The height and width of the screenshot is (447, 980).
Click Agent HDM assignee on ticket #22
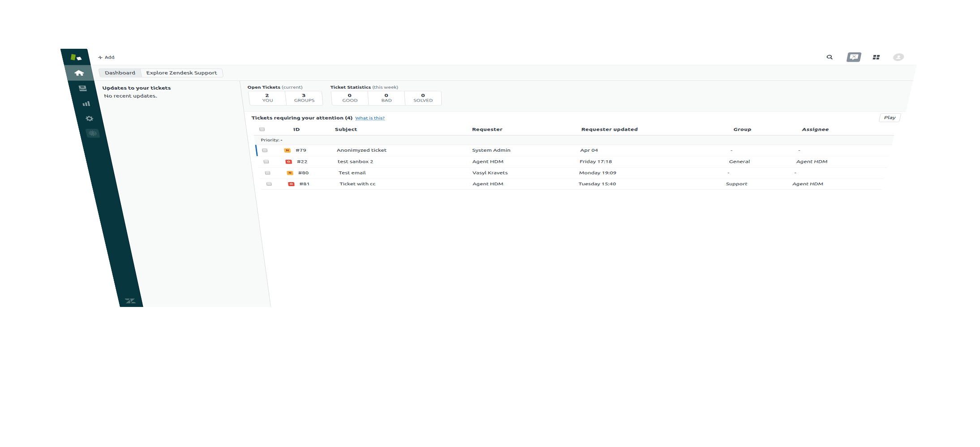pyautogui.click(x=812, y=162)
